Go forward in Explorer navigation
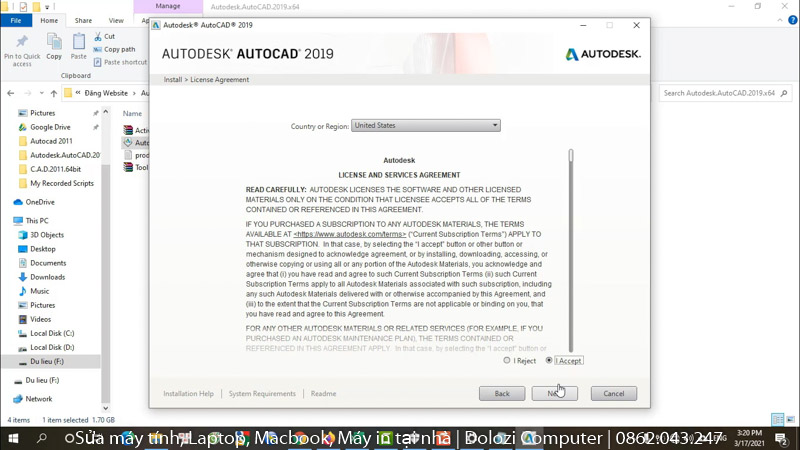The width and height of the screenshot is (800, 450). click(x=28, y=93)
